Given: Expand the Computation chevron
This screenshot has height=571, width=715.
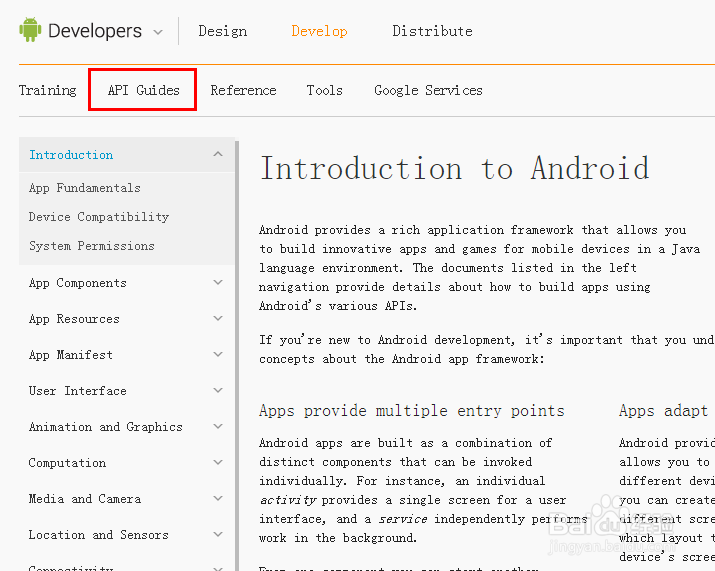Looking at the screenshot, I should click(218, 462).
